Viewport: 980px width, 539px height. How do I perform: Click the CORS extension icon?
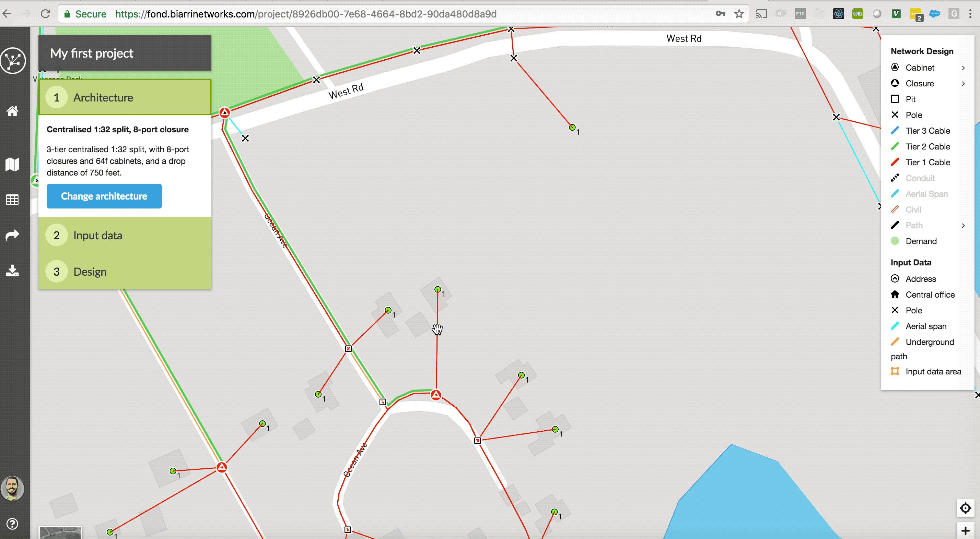pos(857,14)
